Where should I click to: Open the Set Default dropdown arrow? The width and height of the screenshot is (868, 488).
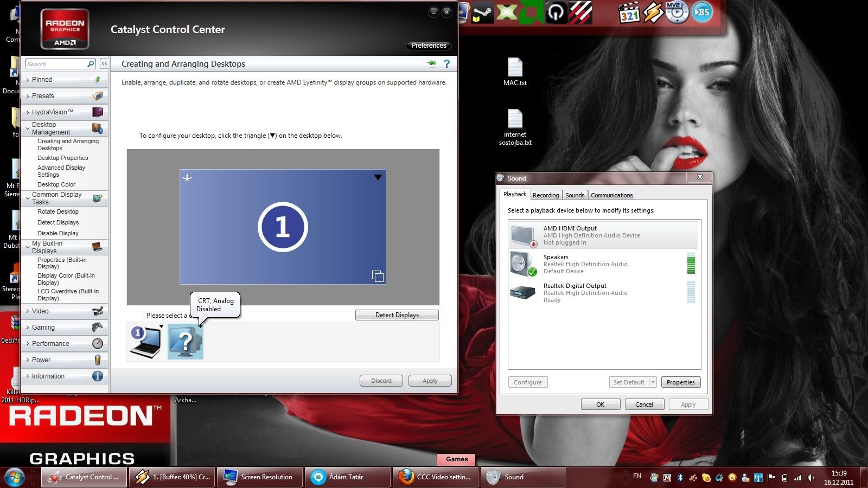tap(653, 382)
